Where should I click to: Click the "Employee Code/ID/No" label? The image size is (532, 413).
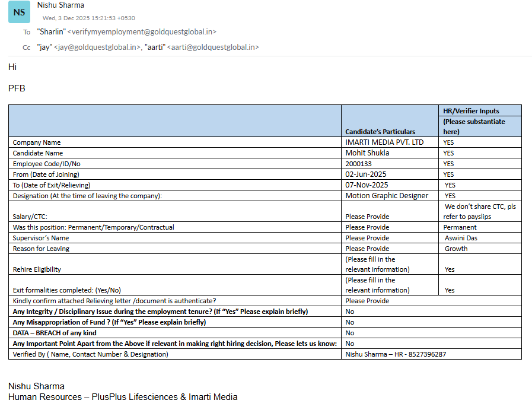46,164
